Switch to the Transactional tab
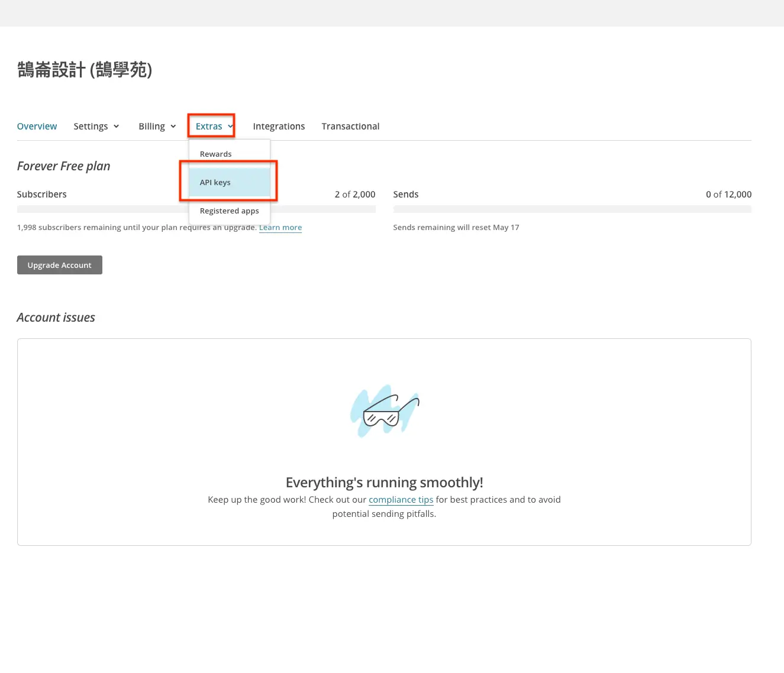Viewport: 784px width, 673px height. (350, 126)
